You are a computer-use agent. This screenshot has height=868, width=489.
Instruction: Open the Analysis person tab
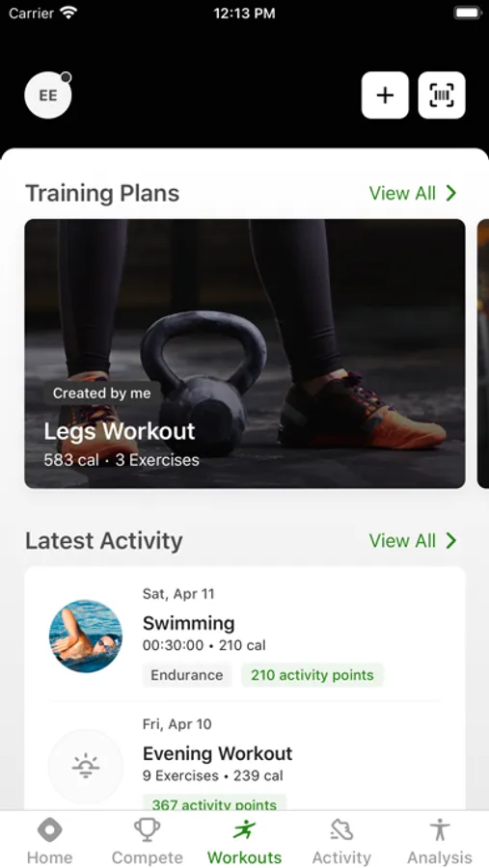pyautogui.click(x=440, y=830)
